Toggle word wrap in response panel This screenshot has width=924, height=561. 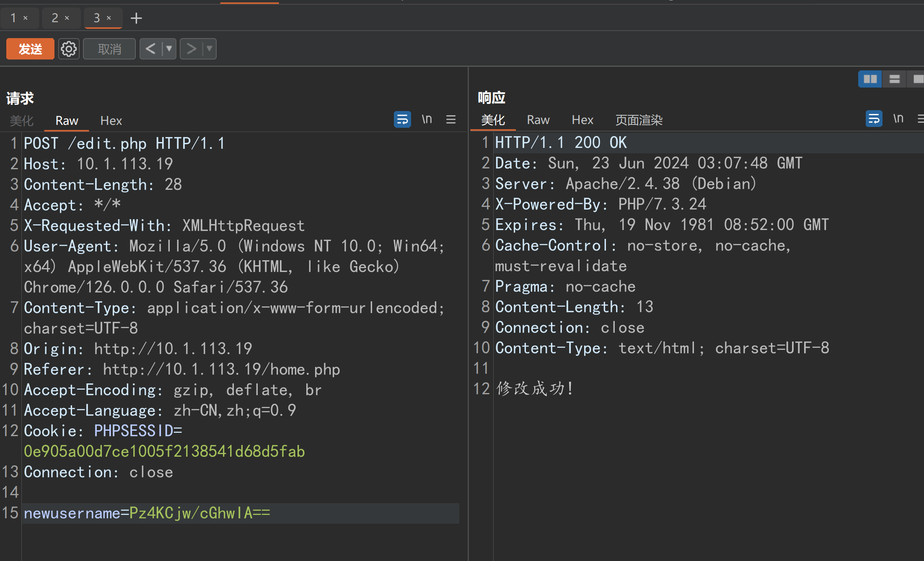pyautogui.click(x=874, y=119)
